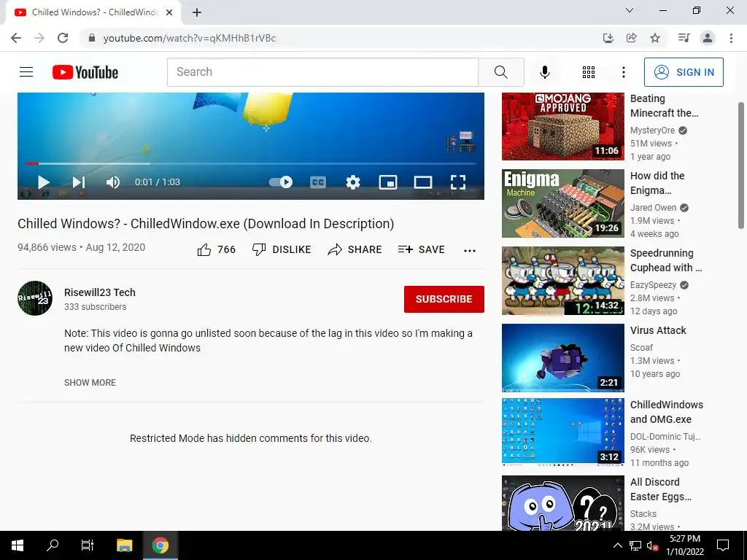747x560 pixels.
Task: Click Scoaf channel name
Action: tap(641, 348)
